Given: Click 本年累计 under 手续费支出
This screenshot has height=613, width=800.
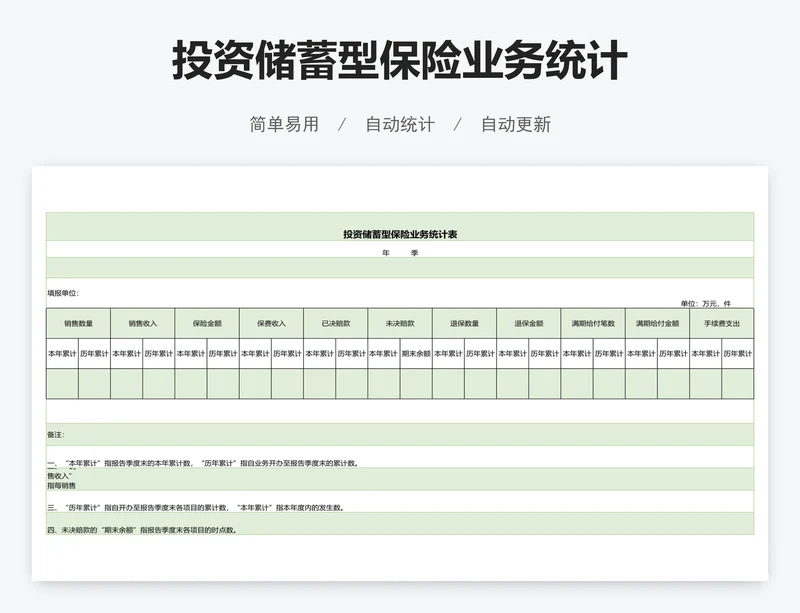Looking at the screenshot, I should pyautogui.click(x=705, y=353).
